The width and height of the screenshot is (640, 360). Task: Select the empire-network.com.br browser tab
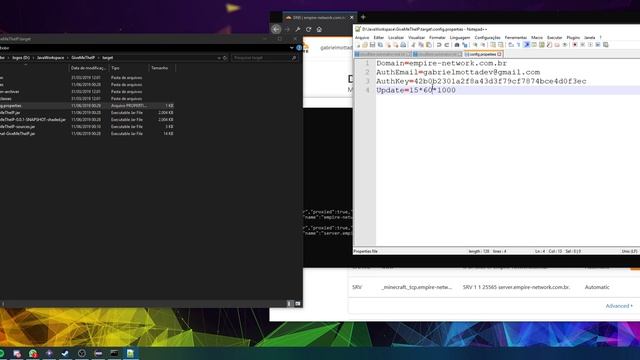(x=319, y=18)
